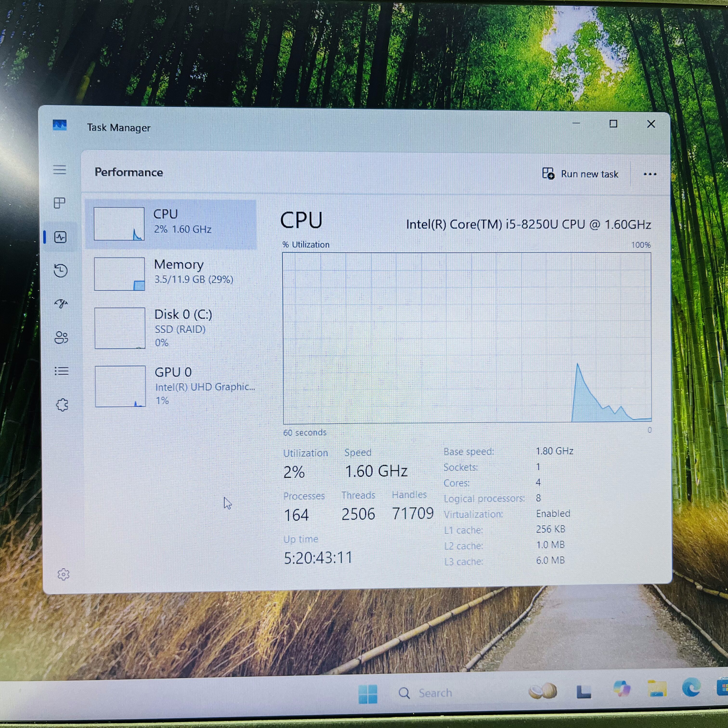Click the coconut search highlight icon
728x728 pixels.
point(543,691)
